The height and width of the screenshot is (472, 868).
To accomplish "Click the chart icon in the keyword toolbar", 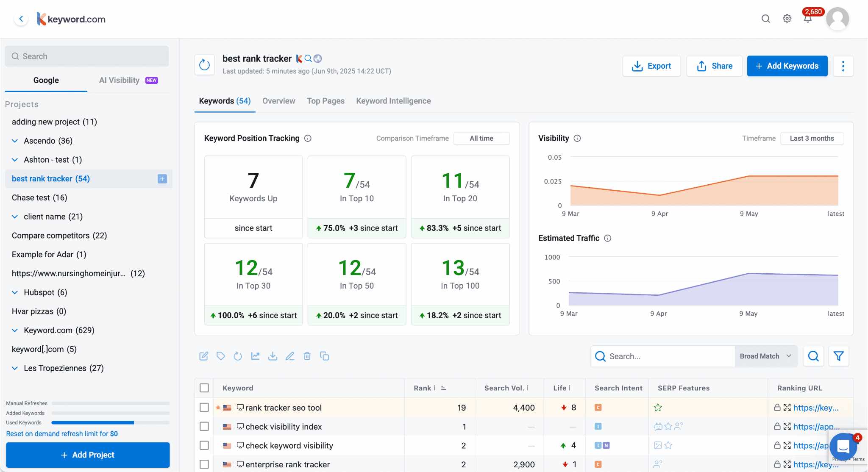I will (x=255, y=356).
